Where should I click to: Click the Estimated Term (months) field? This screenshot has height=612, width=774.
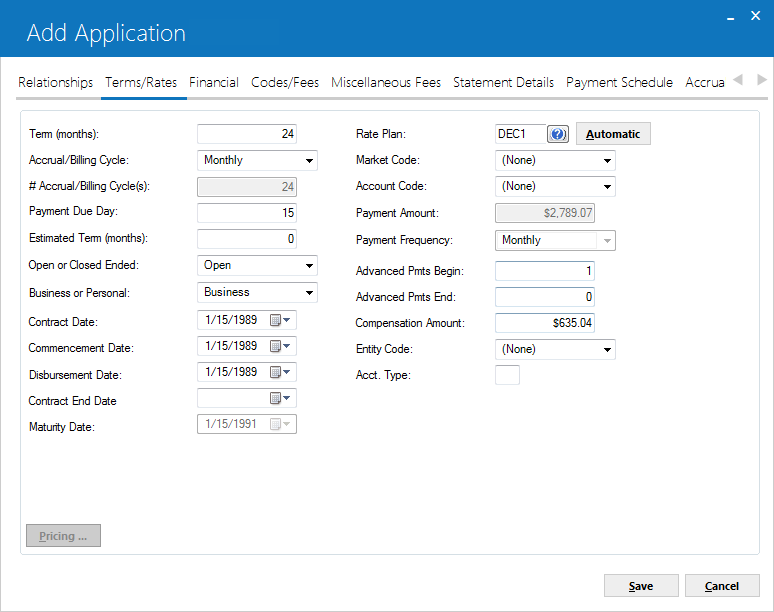(x=247, y=239)
